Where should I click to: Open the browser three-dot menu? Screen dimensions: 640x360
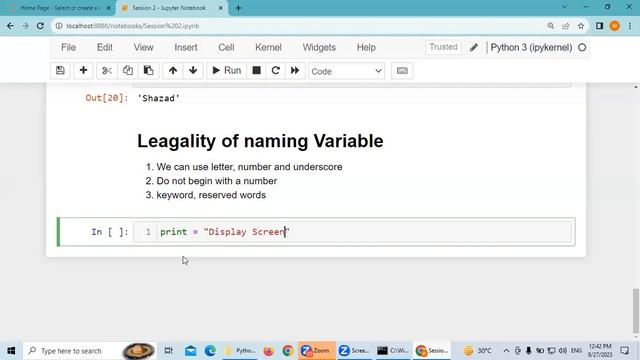pos(630,26)
